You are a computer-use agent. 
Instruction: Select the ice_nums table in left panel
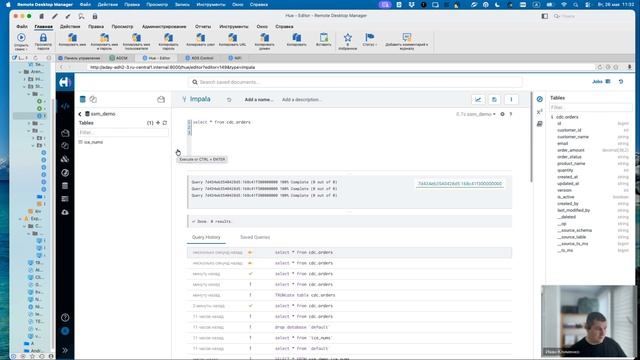point(93,142)
